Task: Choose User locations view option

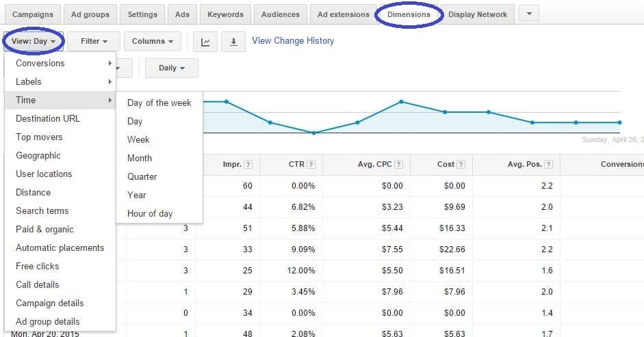Action: tap(60, 174)
